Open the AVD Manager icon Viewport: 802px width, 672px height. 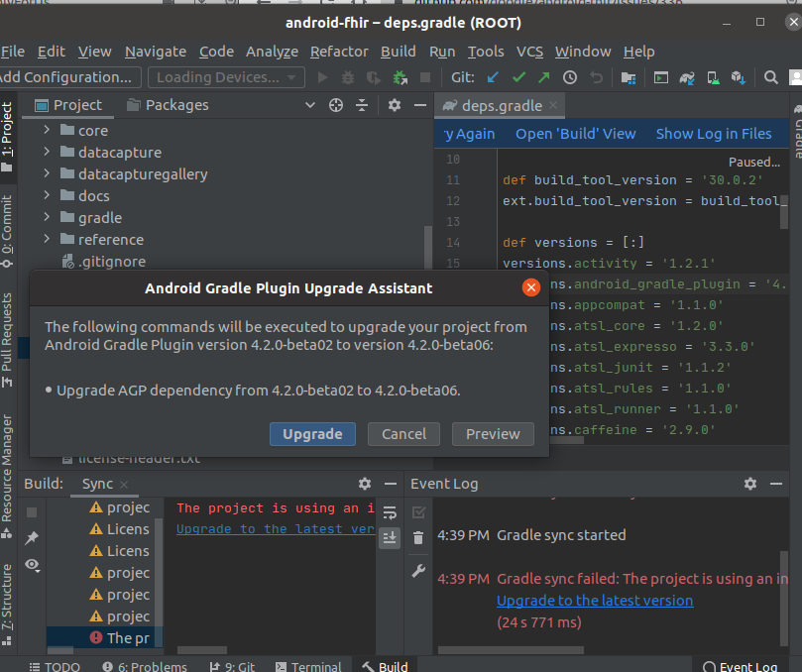click(x=713, y=77)
